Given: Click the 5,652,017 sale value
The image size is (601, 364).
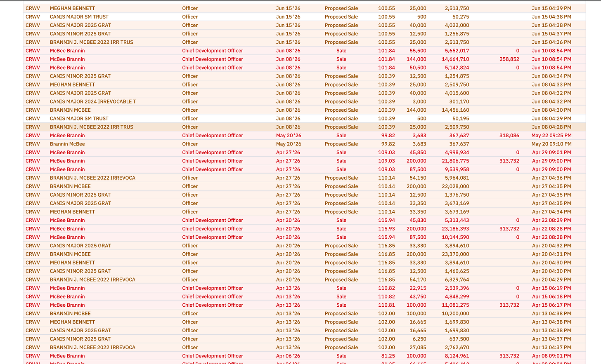Looking at the screenshot, I should click(457, 51).
